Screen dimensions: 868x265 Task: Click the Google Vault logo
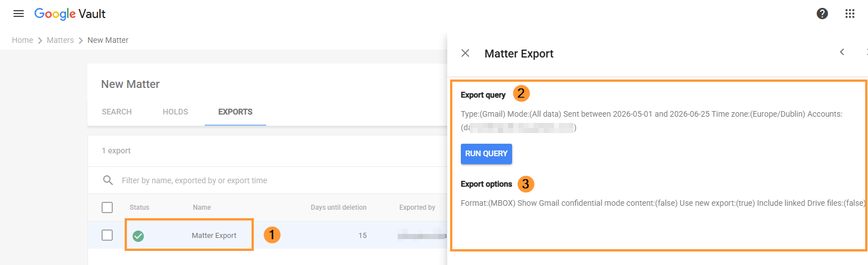click(70, 14)
